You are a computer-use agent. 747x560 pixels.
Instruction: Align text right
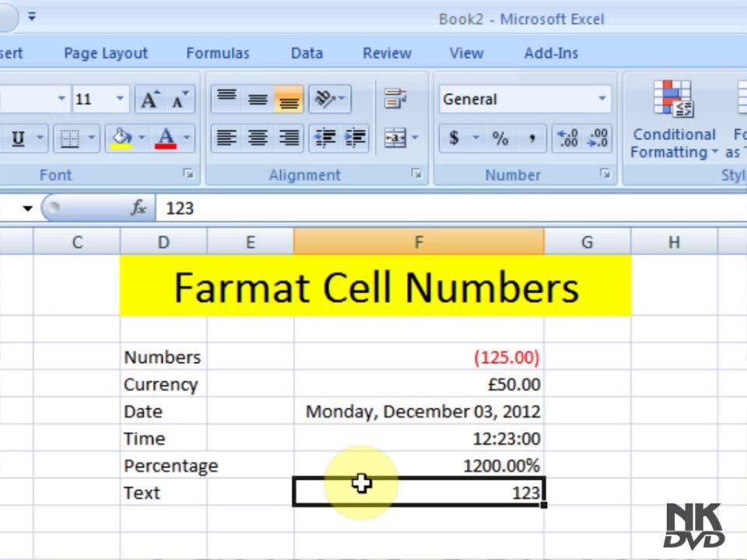pyautogui.click(x=289, y=138)
